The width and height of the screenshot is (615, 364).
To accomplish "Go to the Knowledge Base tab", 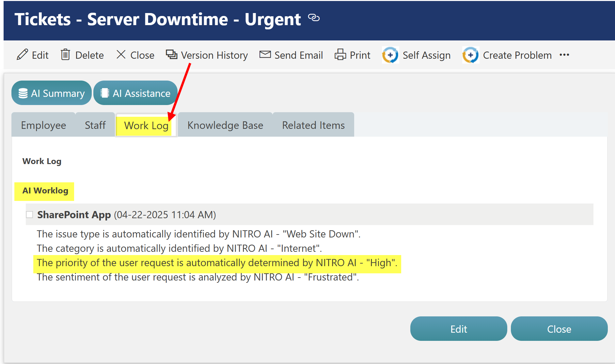I will [x=225, y=125].
